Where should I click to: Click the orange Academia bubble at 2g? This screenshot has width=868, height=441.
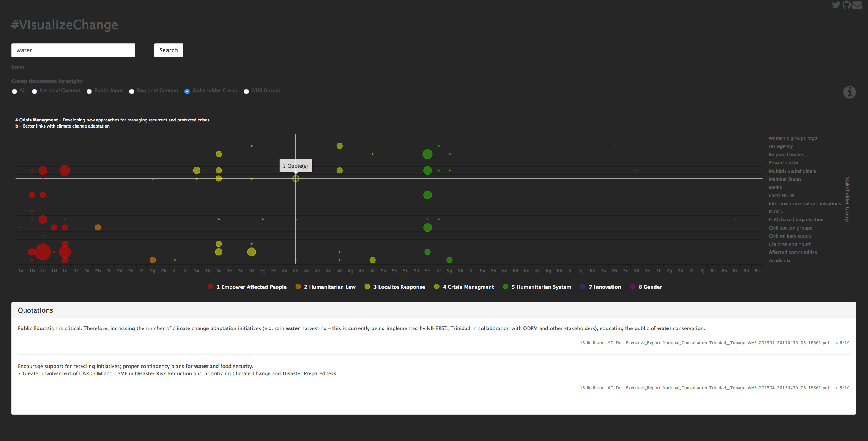[153, 260]
